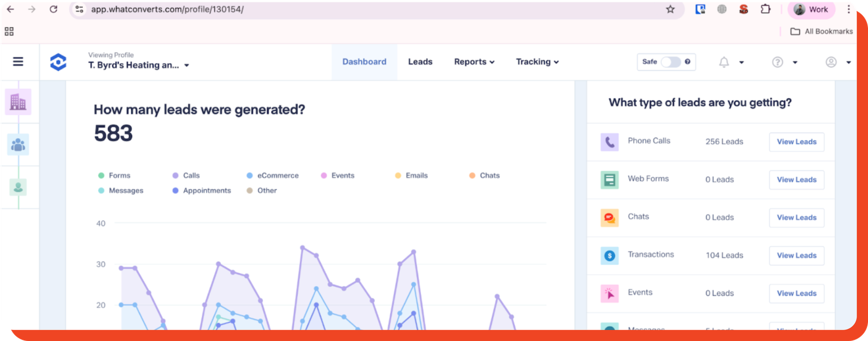
Task: Toggle the Safe mode switch
Action: pos(671,62)
